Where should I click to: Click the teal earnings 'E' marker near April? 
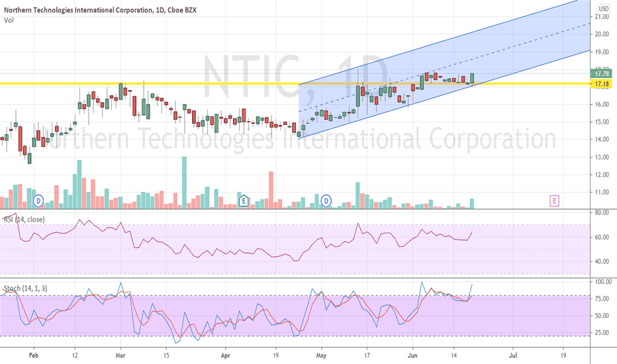point(244,201)
